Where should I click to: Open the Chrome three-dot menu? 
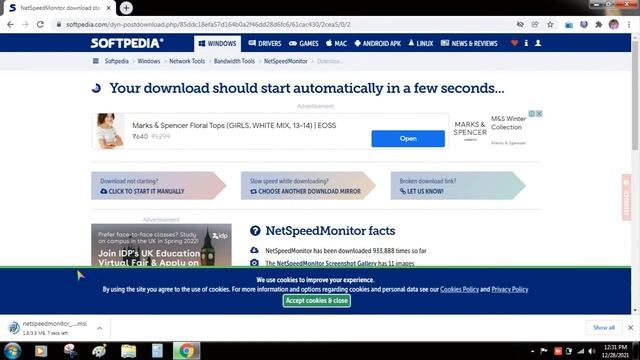[629, 24]
